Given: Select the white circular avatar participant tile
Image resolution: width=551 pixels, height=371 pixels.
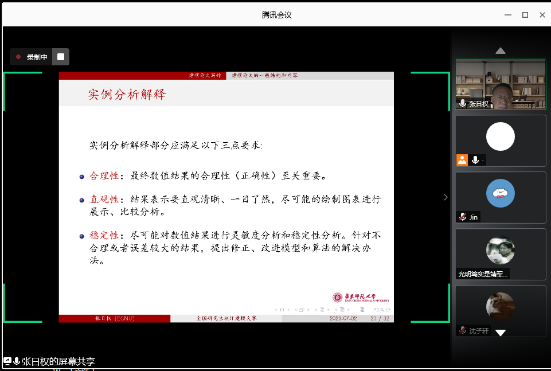Looking at the screenshot, I should tap(500, 141).
